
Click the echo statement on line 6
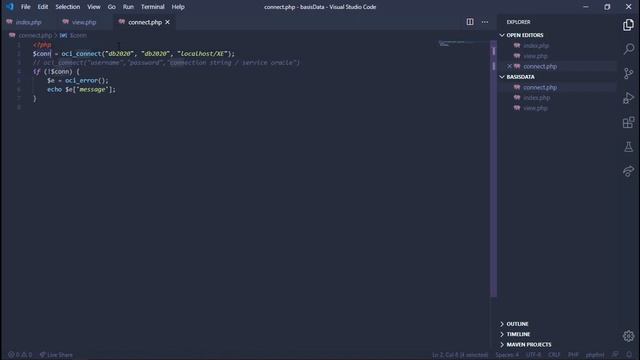pos(81,89)
